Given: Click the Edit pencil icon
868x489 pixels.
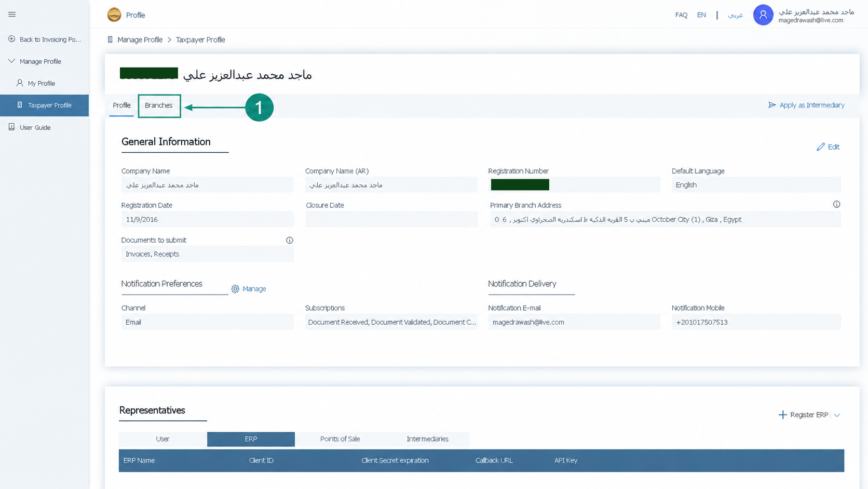Looking at the screenshot, I should coord(821,147).
